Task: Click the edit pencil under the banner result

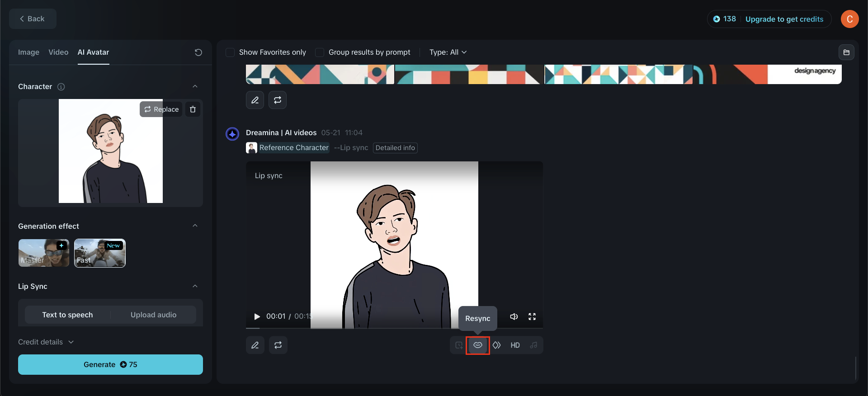Action: click(x=255, y=100)
